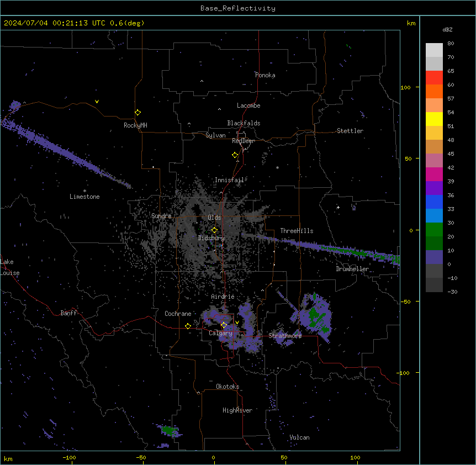Select the orange 60-57 dBZ legend swatch
476x465 pixels.
(x=434, y=91)
